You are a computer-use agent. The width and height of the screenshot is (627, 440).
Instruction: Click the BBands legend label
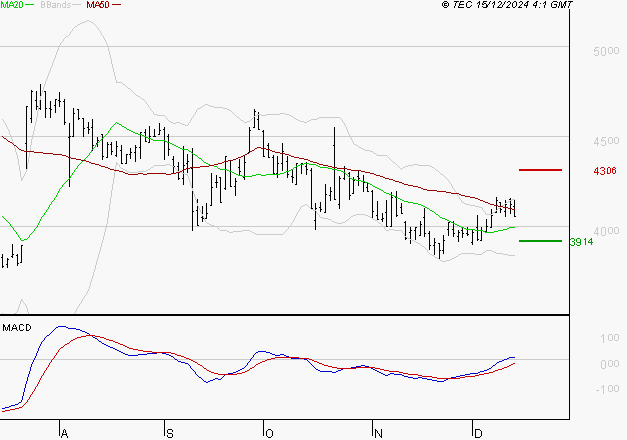click(56, 5)
